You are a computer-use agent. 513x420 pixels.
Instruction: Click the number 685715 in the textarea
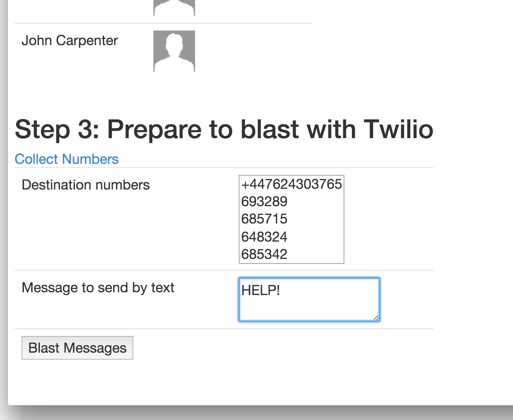pyautogui.click(x=264, y=219)
